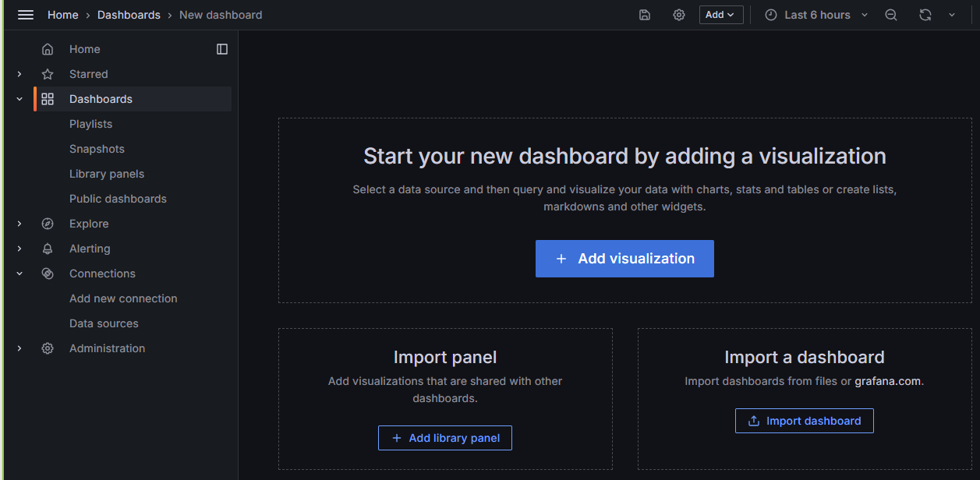
Task: Zoom out time range magnifier icon
Action: (x=891, y=15)
